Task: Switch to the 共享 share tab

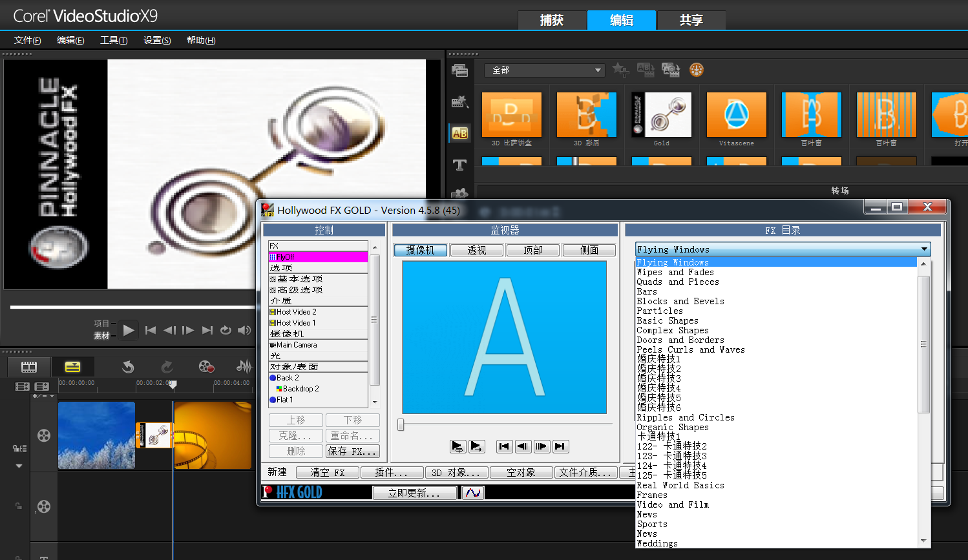Action: pos(691,20)
